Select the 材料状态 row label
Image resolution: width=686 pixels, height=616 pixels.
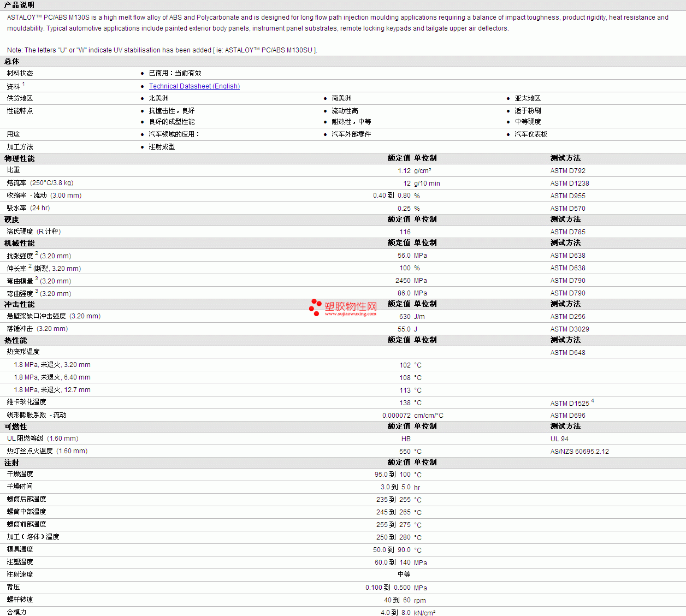pyautogui.click(x=20, y=73)
